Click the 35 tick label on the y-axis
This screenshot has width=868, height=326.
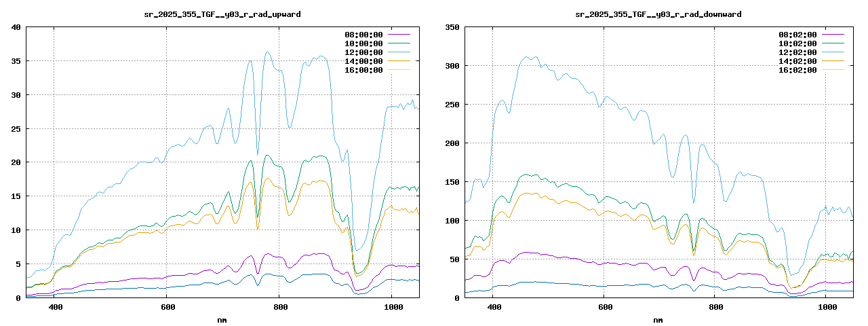tap(16, 61)
